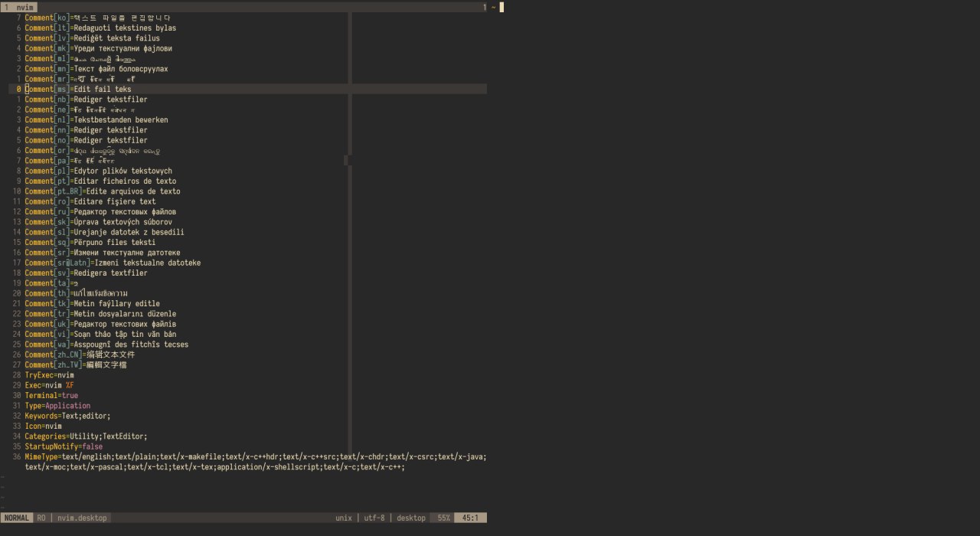Click 'Urejanje datotek z besedili' text
The image size is (980, 536).
pyautogui.click(x=129, y=232)
